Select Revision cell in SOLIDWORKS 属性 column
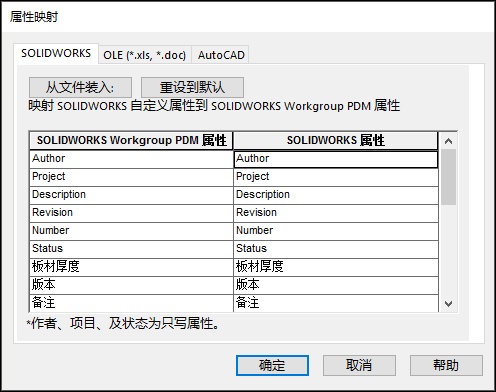 tap(336, 213)
